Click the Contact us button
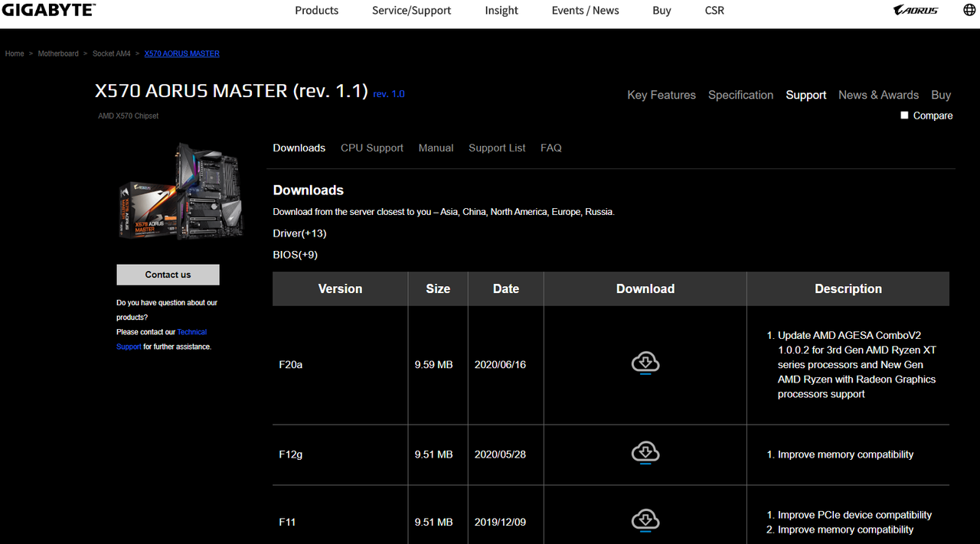980x544 pixels. (x=168, y=275)
